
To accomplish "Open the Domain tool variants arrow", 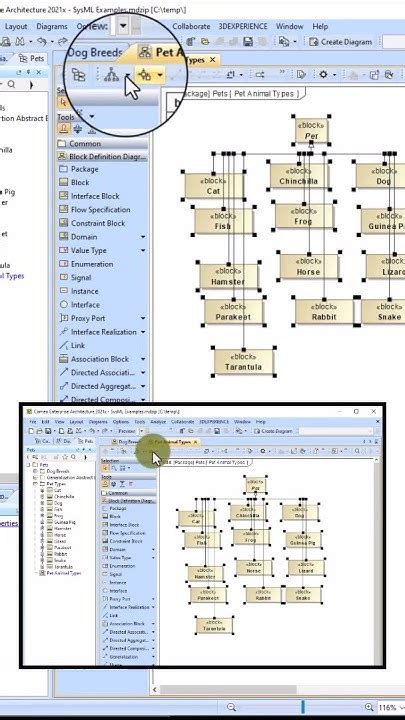I will 143,237.
